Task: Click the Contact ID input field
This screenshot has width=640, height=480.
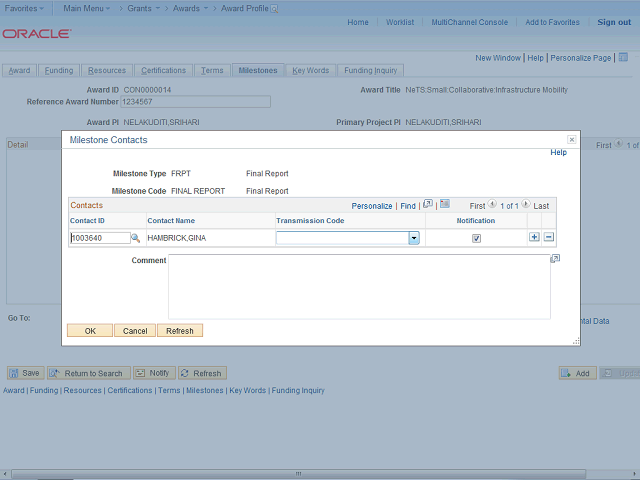Action: (x=99, y=238)
